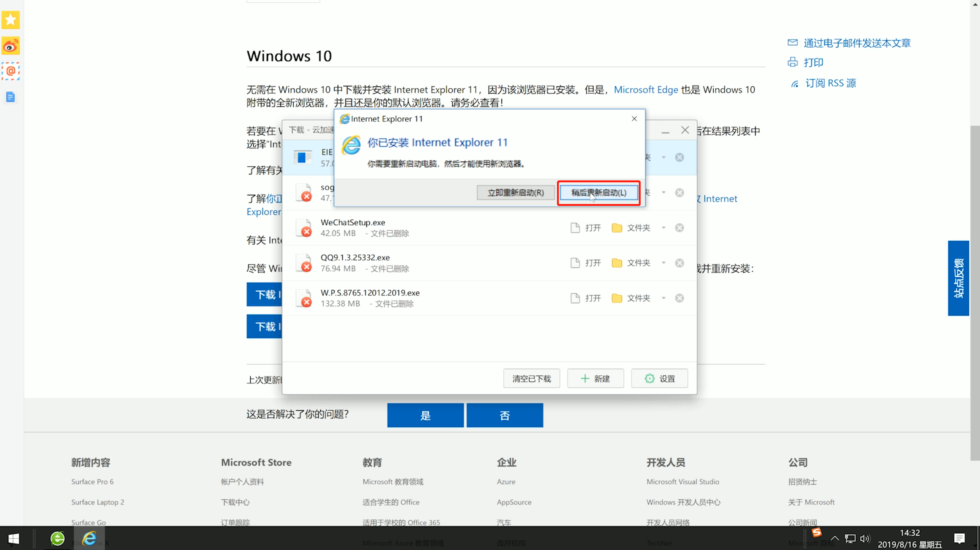Expand dropdown arrow for WeChatSetup.exe row
This screenshot has height=550, width=980.
click(x=663, y=228)
